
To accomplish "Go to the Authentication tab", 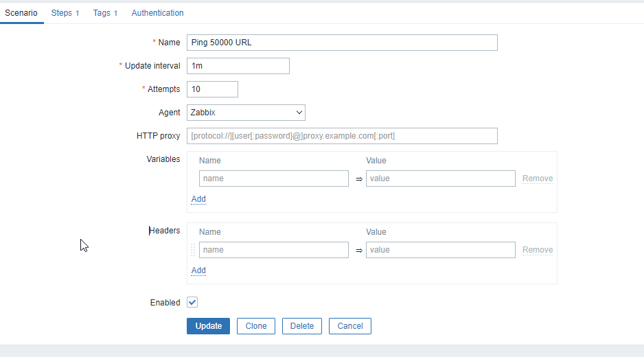I will tap(157, 13).
